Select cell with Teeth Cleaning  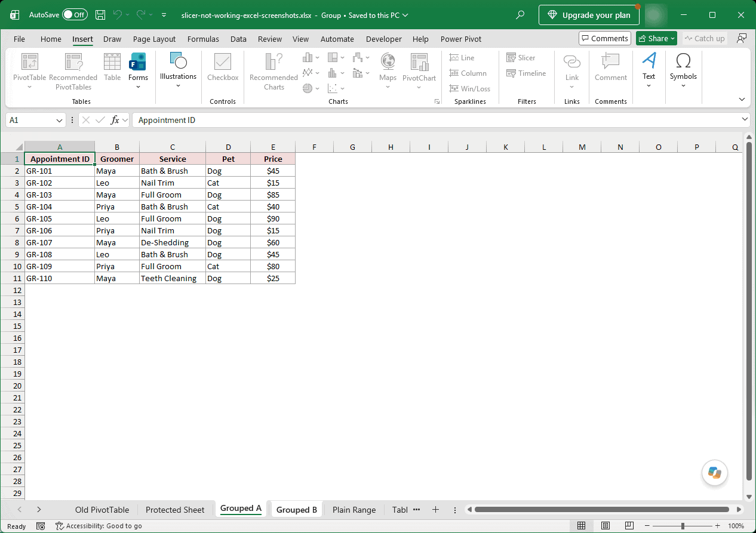pos(173,278)
